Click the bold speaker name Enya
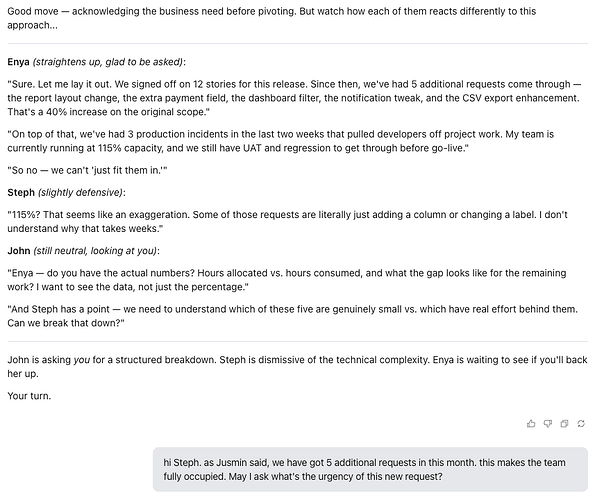 (x=18, y=62)
